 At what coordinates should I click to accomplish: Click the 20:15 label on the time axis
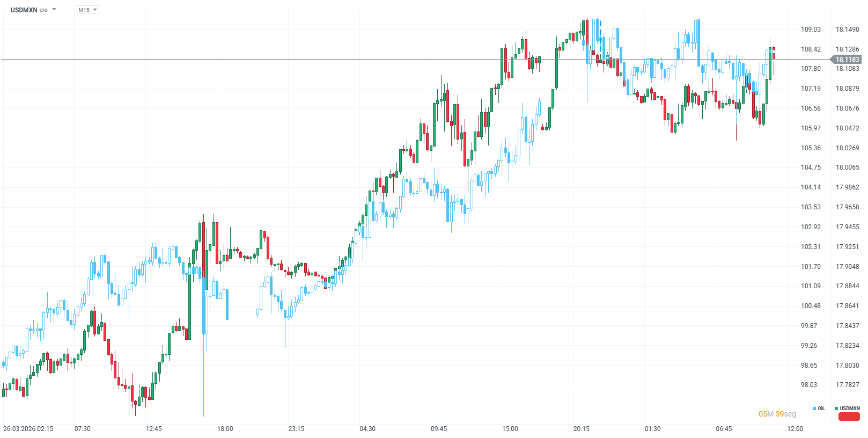pos(582,429)
